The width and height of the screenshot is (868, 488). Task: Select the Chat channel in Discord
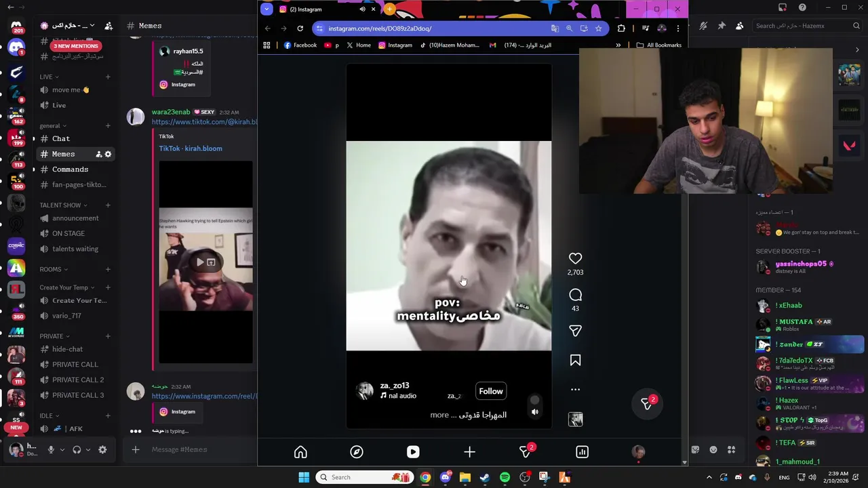[75, 138]
